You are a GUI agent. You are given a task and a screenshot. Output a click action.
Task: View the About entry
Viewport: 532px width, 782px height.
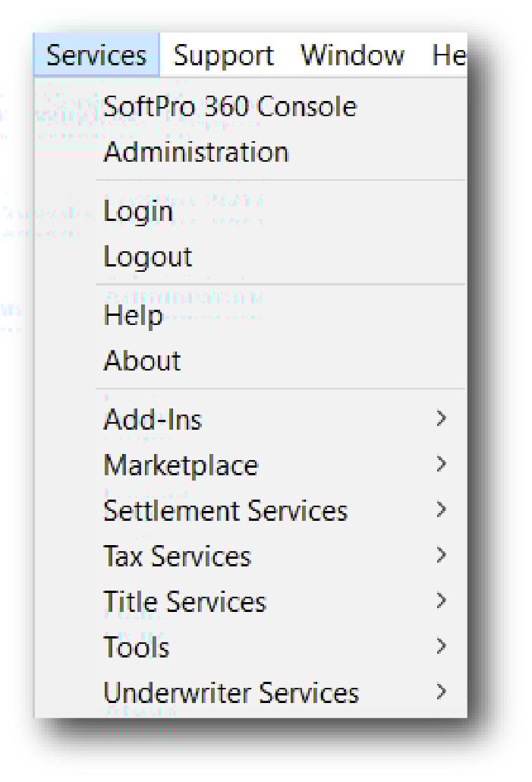[141, 361]
